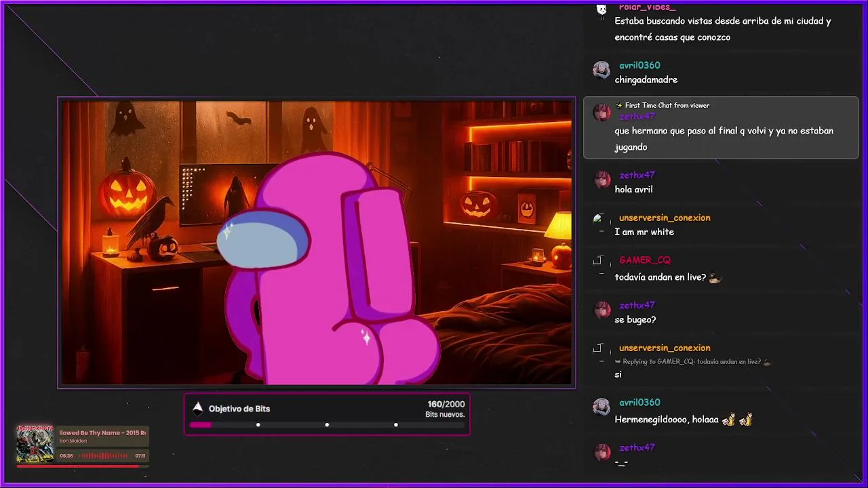Screen dimensions: 868x488
Task: Click the red song progress bar under the album
Action: coord(83,466)
